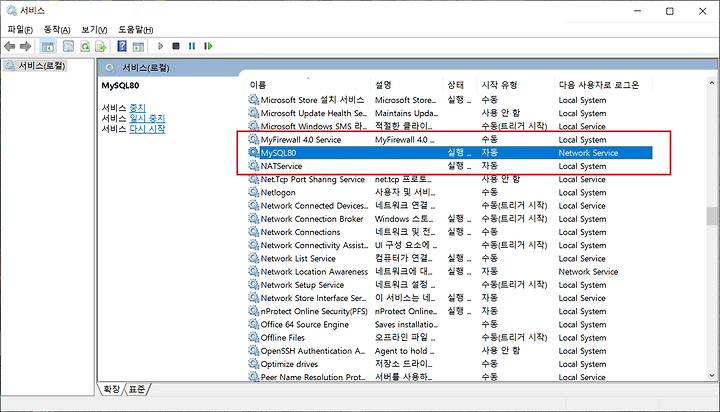720x412 pixels.
Task: Click the 서비스 window title bar icon
Action: tap(11, 10)
